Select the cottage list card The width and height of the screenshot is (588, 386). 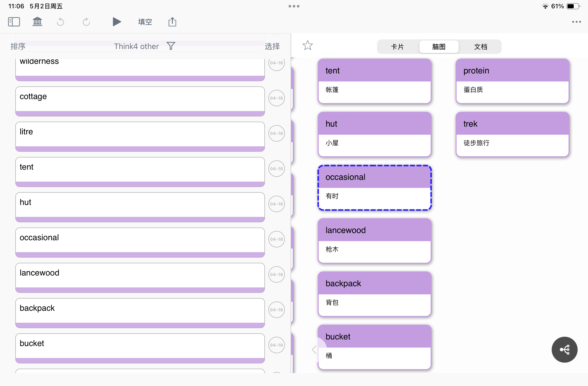pos(140,101)
